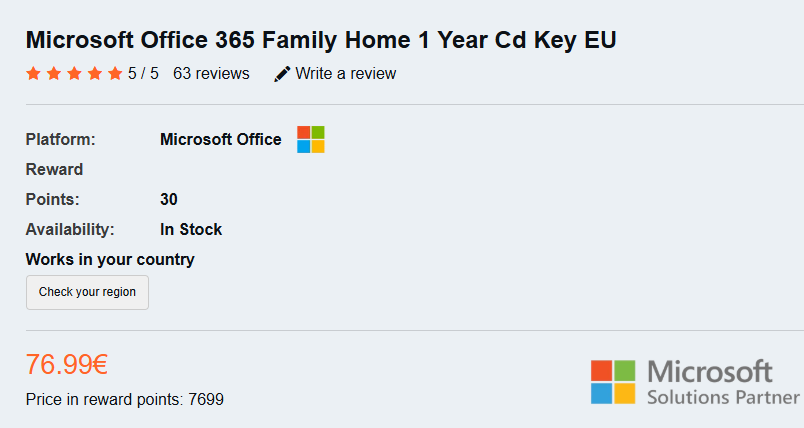
Task: Click the second orange rating star
Action: pos(54,73)
